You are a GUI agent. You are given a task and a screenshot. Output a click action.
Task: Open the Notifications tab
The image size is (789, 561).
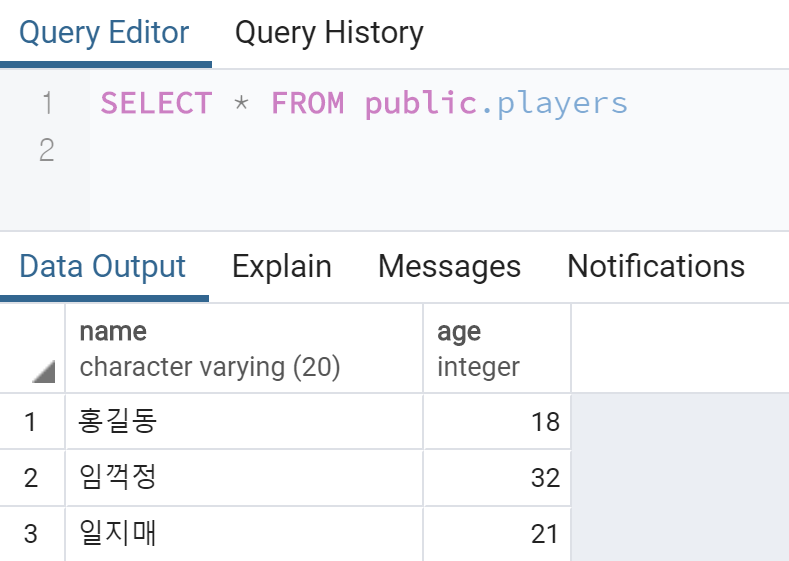coord(656,267)
